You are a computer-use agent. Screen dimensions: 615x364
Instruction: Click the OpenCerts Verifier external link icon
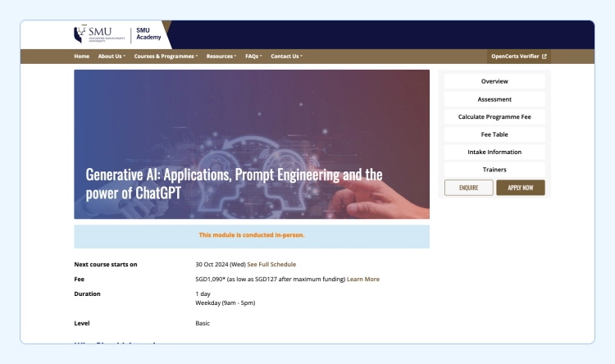(544, 57)
